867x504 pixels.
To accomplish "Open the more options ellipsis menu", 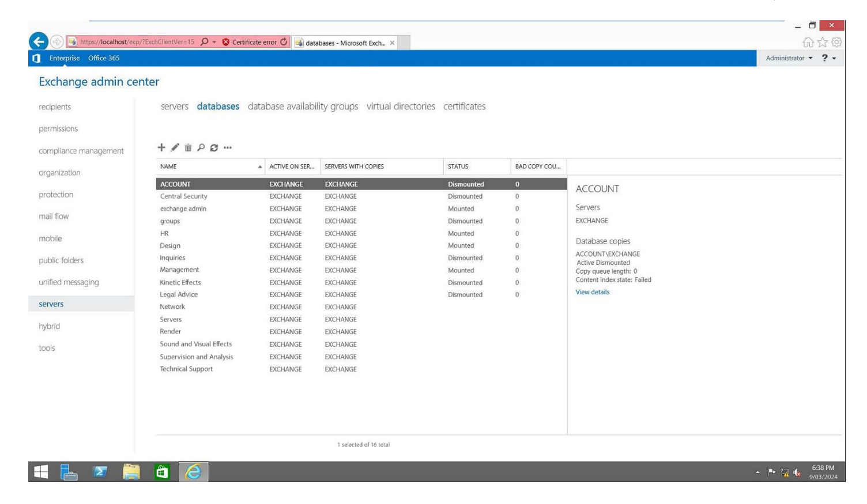I will click(228, 147).
